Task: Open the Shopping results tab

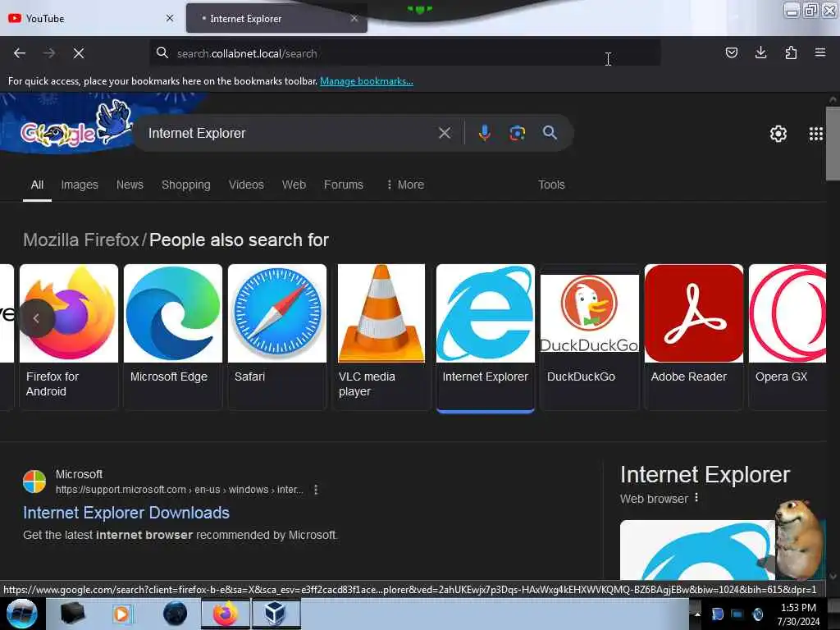Action: click(x=186, y=185)
